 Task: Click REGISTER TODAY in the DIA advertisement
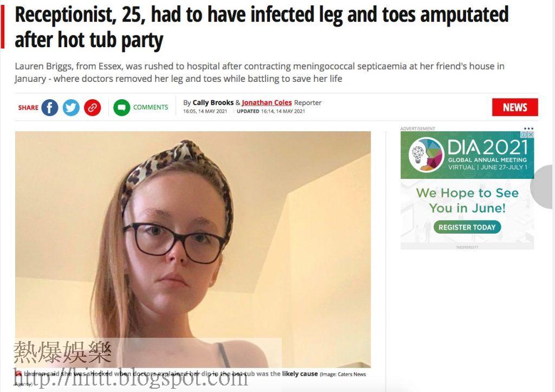tap(467, 227)
